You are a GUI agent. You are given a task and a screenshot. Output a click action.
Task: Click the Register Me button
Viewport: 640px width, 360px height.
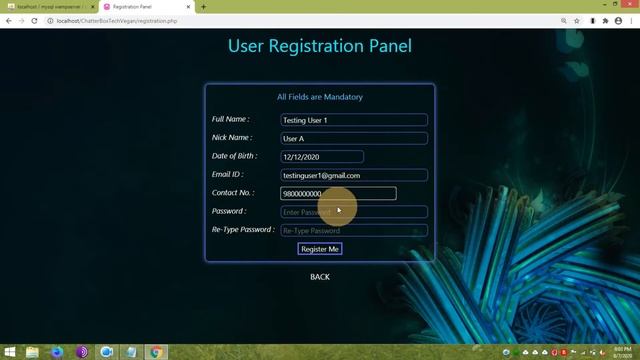320,249
